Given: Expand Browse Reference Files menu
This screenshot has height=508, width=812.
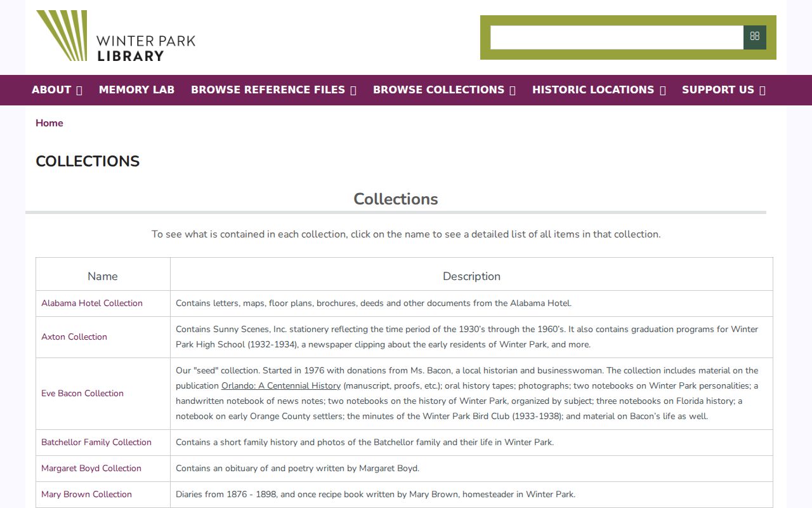Looking at the screenshot, I should (273, 90).
